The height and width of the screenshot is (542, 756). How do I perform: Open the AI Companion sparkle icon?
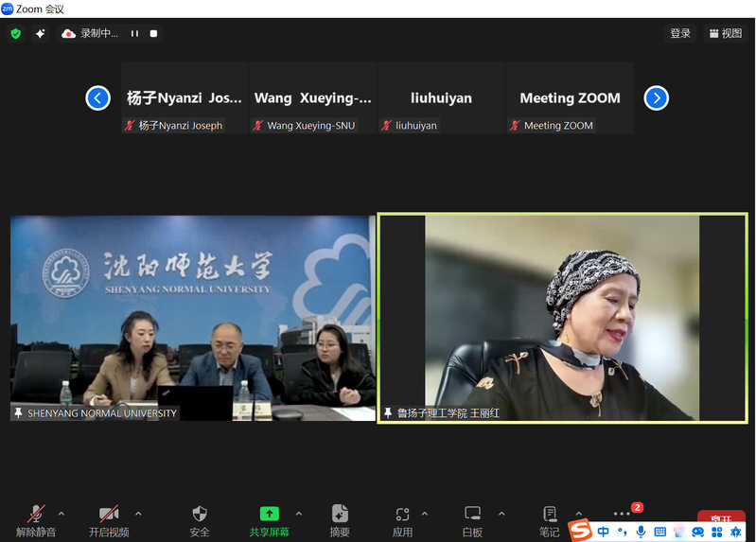(40, 33)
